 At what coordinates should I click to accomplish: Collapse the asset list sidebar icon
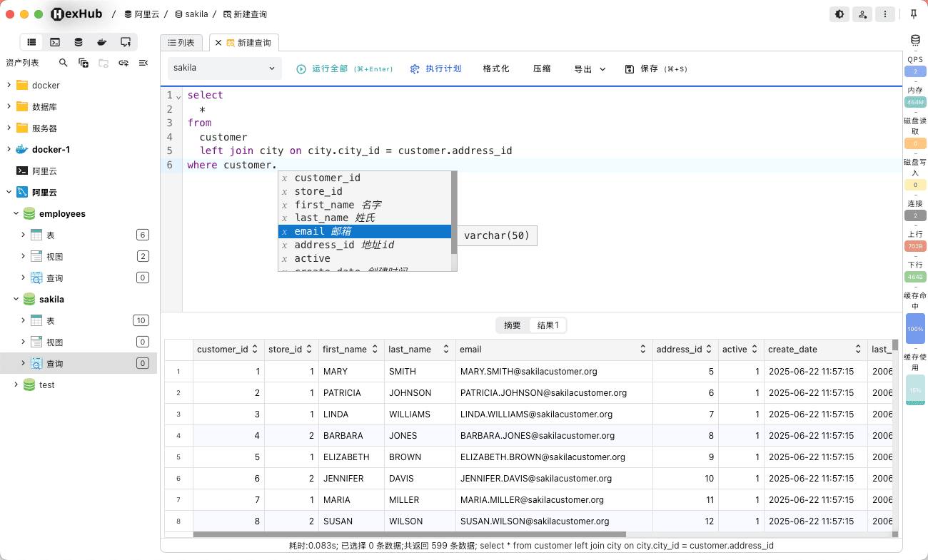click(x=143, y=63)
